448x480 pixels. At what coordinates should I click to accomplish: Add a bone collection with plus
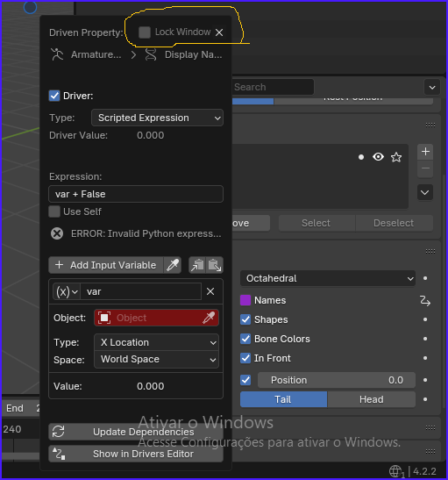point(425,152)
